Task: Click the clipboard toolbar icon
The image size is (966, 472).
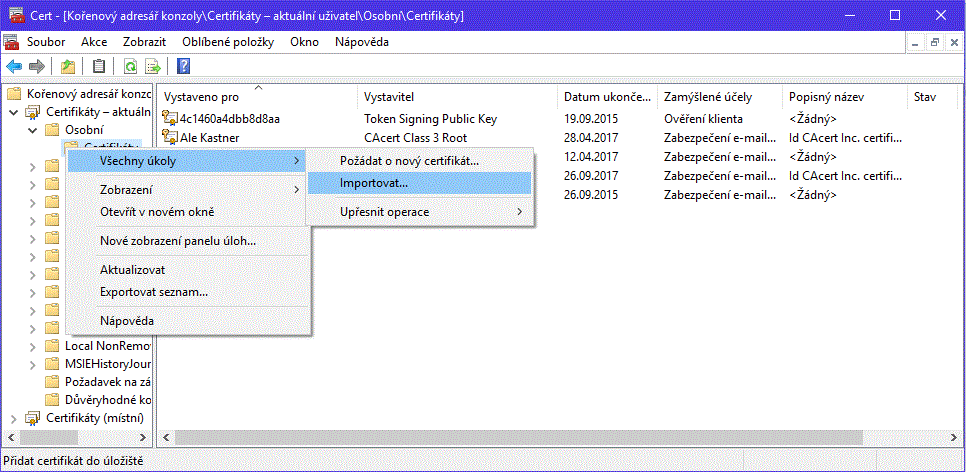Action: 98,67
